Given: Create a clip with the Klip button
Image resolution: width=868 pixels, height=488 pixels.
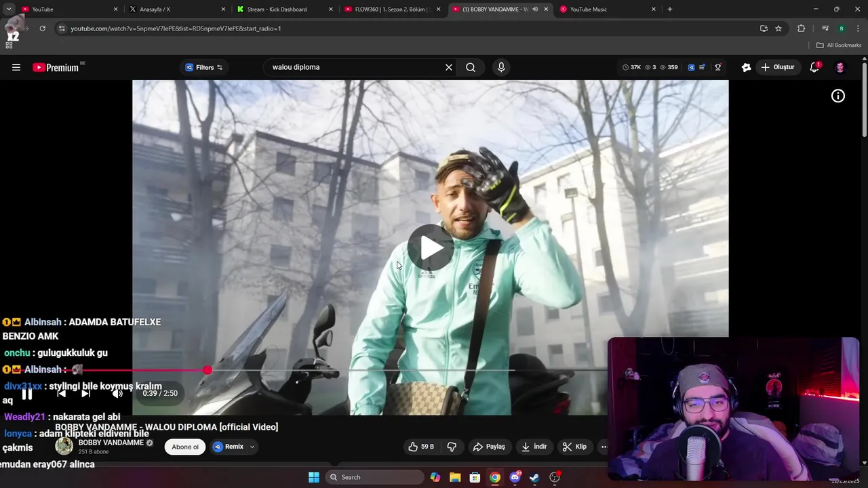Looking at the screenshot, I should pyautogui.click(x=574, y=447).
